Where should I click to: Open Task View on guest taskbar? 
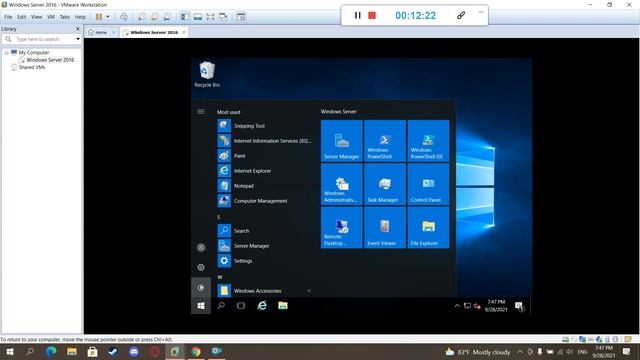241,305
